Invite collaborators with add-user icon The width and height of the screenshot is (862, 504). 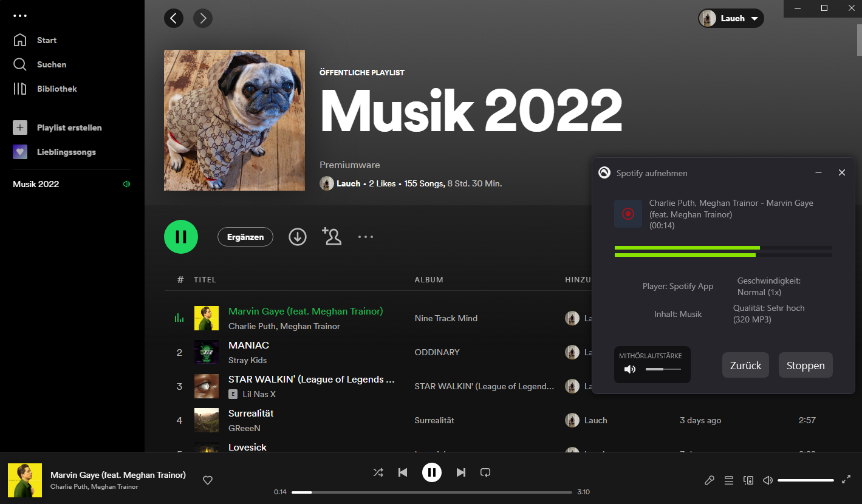(332, 236)
